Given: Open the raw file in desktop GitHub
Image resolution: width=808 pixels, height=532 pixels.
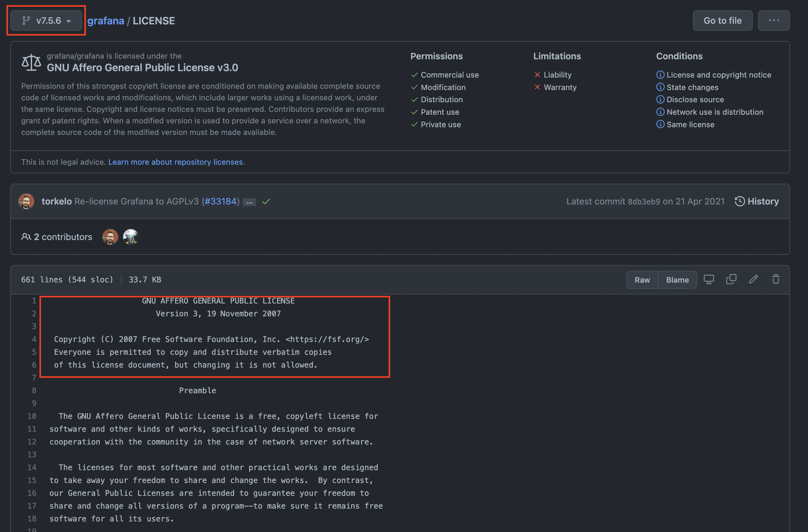Looking at the screenshot, I should pos(709,279).
